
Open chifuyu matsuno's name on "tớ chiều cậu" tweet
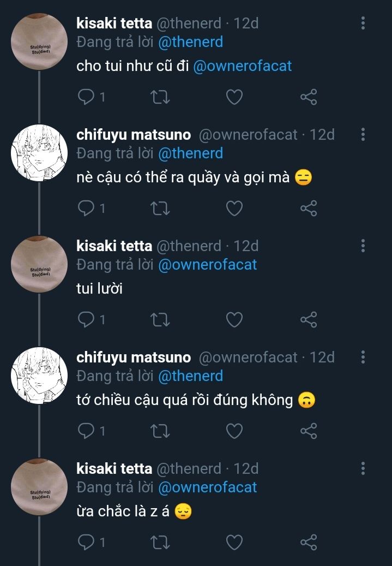click(x=134, y=358)
